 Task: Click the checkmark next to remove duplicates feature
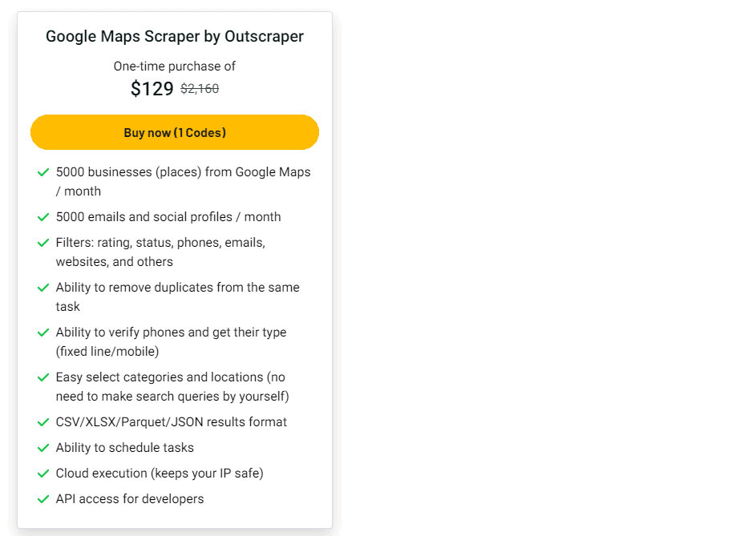pyautogui.click(x=44, y=288)
